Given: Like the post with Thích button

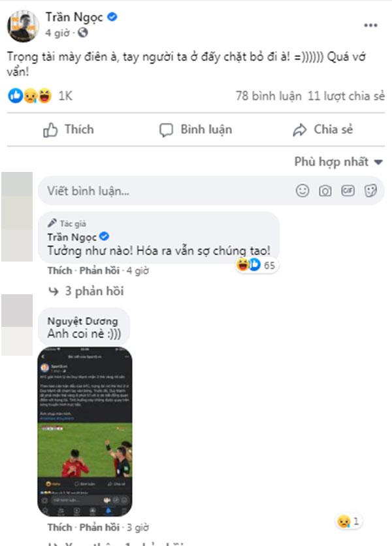Looking at the screenshot, I should pyautogui.click(x=69, y=129).
